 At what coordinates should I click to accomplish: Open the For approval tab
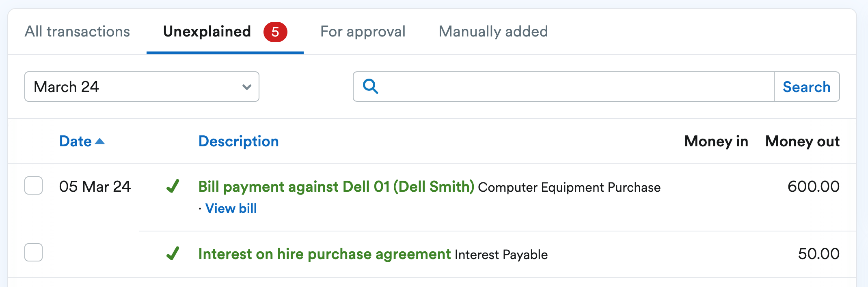point(363,31)
